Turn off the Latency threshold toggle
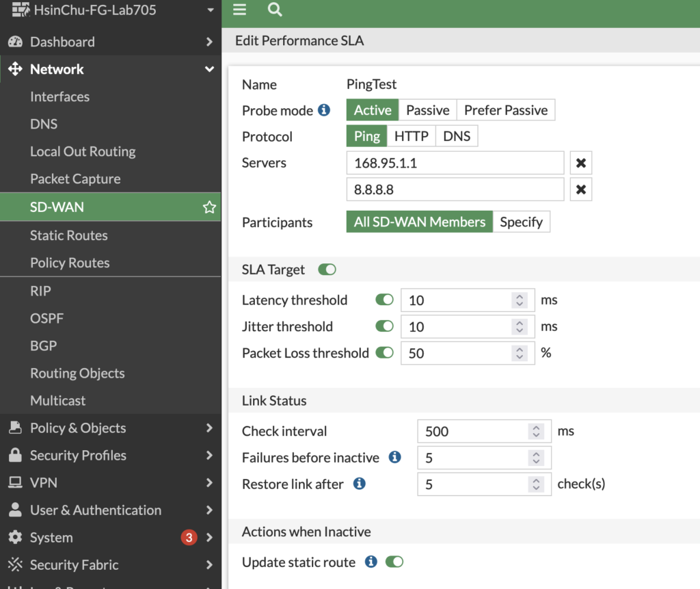 click(x=385, y=300)
